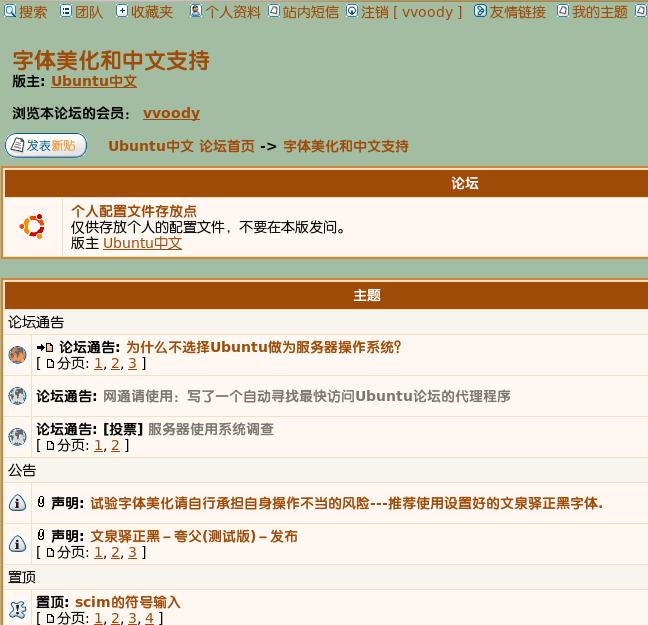This screenshot has width=648, height=625.
Task: Open topic 文泉驿正黑 – 夸父(测试版) – 发布
Action: tap(194, 536)
